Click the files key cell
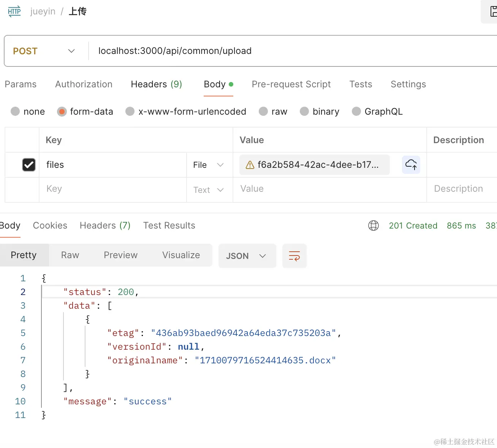This screenshot has height=448, width=497. tap(113, 165)
